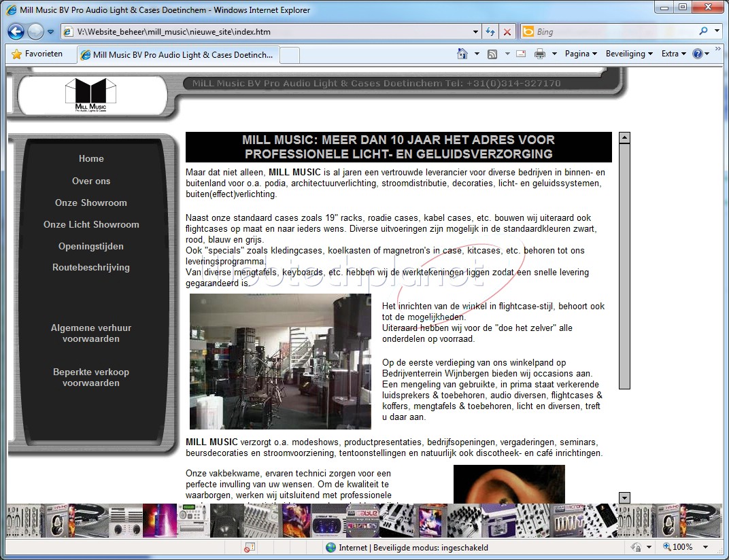Click the black headline banner MILL MUSIC: MEER DAN 10 JAAR
This screenshot has width=729, height=560.
tap(399, 147)
